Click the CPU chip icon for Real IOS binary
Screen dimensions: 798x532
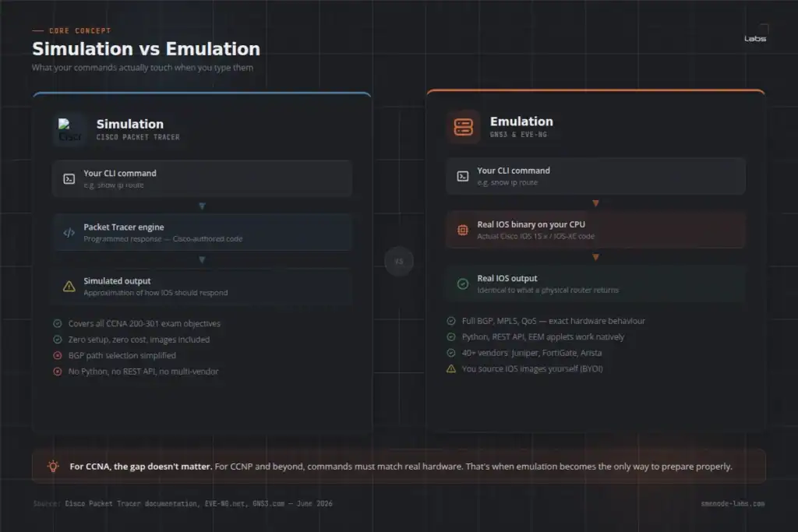[463, 230]
